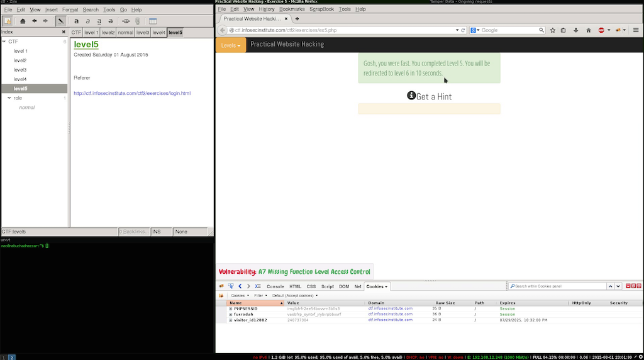Screen dimensions: 644x360
Task: Open Firefox Bookmarks menu
Action: (292, 9)
